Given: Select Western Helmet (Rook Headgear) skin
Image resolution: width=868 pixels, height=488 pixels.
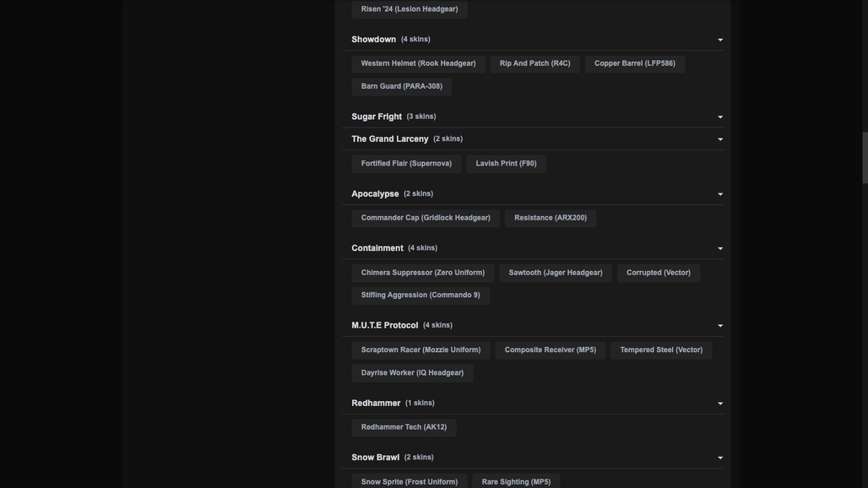Looking at the screenshot, I should pyautogui.click(x=418, y=63).
